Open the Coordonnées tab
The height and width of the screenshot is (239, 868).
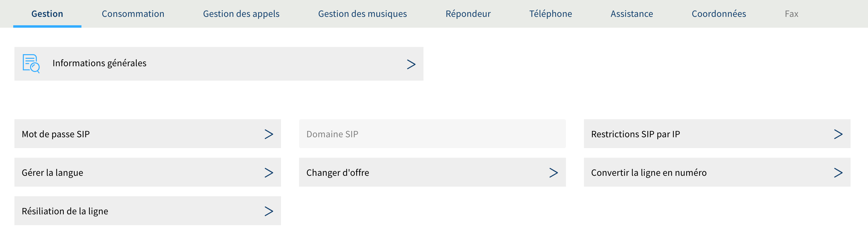coord(718,14)
